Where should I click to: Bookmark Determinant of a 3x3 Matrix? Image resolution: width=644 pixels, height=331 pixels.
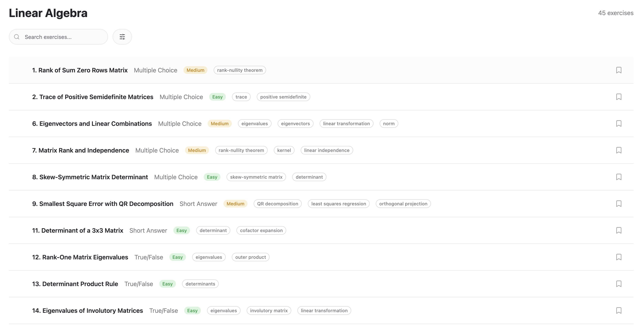(619, 230)
